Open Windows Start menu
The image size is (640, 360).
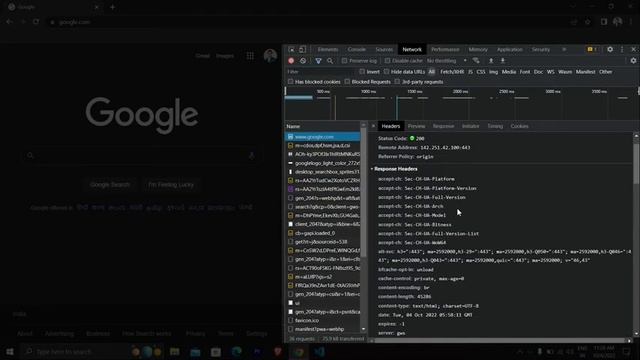pos(10,351)
